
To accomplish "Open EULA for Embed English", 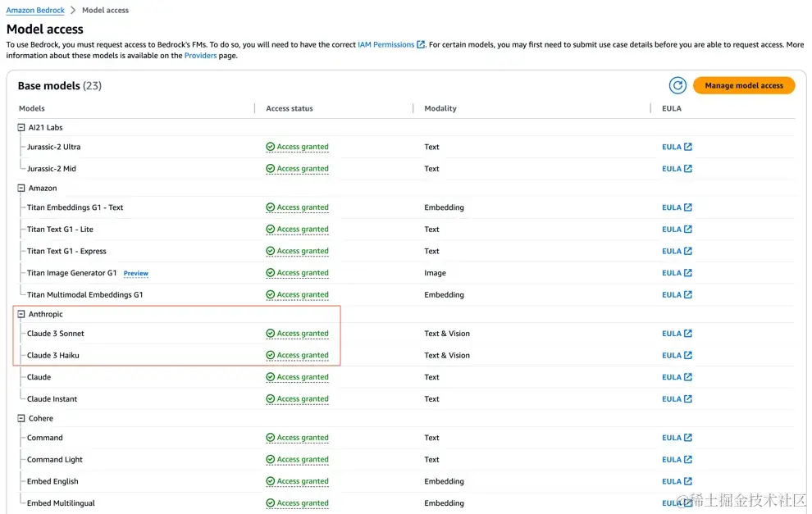I will (677, 481).
